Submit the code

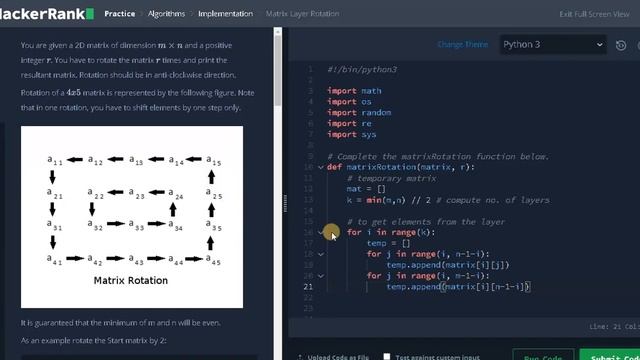(x=610, y=355)
